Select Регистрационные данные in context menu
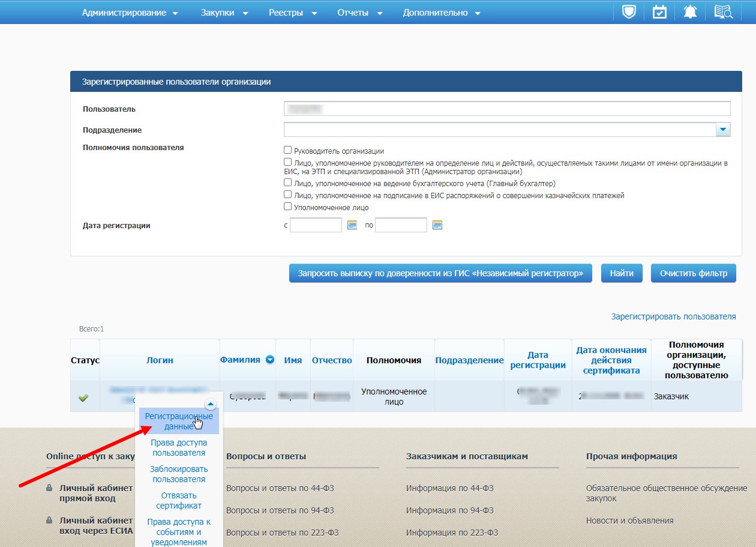 click(179, 421)
